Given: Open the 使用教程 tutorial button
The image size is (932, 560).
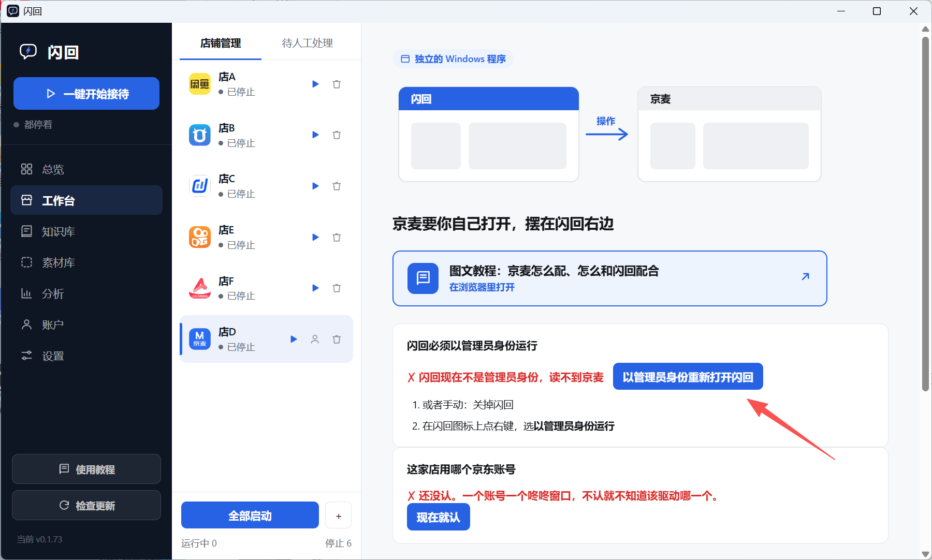Looking at the screenshot, I should pos(86,469).
